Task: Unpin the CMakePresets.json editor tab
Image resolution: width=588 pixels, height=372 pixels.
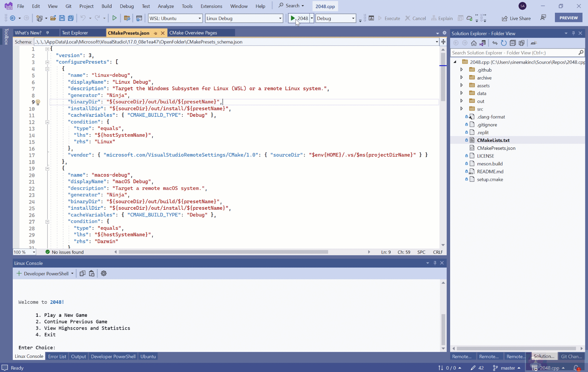Action: pyautogui.click(x=155, y=33)
